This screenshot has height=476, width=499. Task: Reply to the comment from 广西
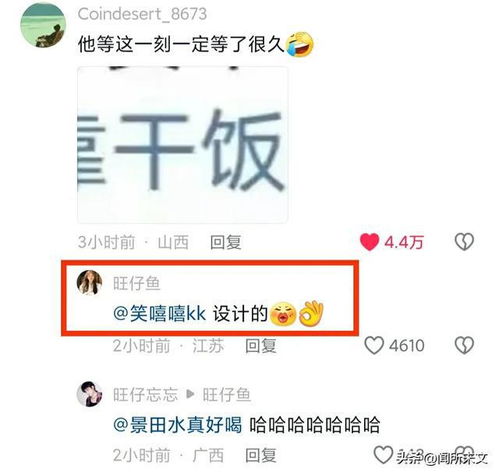point(261,455)
